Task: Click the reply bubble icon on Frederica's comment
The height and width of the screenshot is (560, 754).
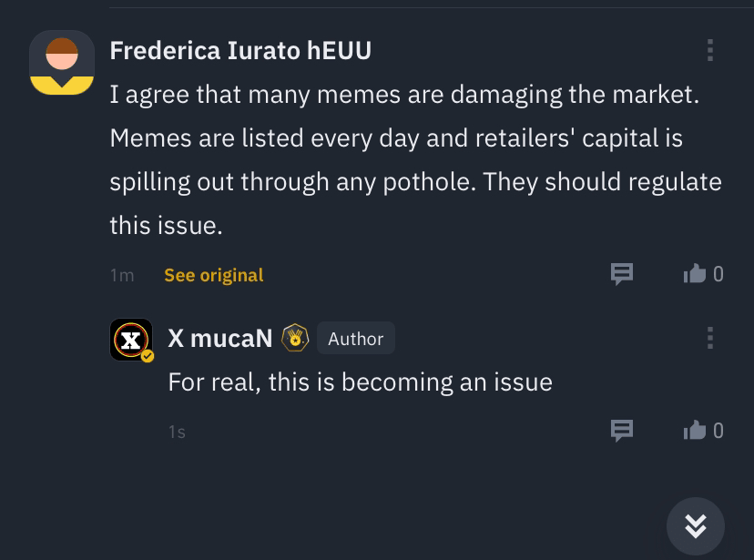Action: click(x=621, y=274)
